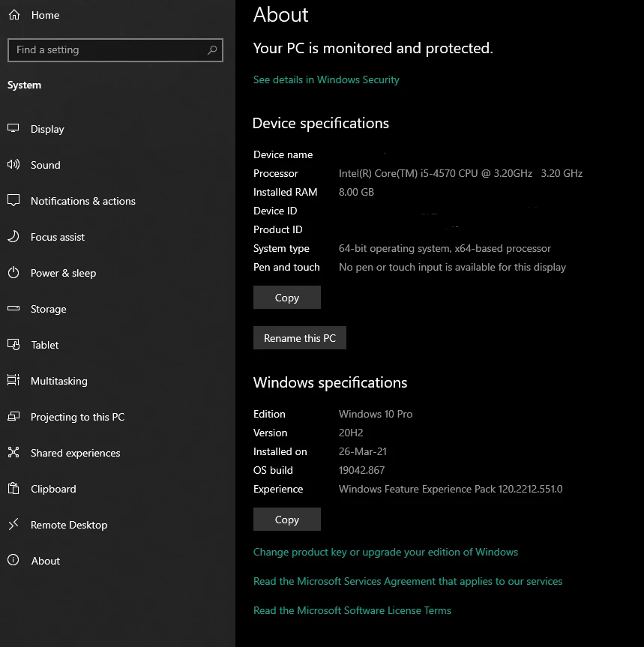The width and height of the screenshot is (644, 647).
Task: Click the Power & sleep icon
Action: [x=13, y=272]
